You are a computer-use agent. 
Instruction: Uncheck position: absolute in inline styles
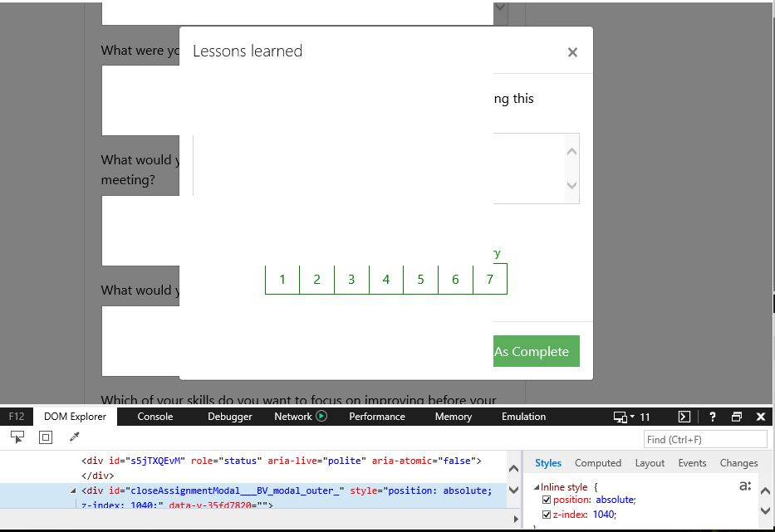coord(547,500)
